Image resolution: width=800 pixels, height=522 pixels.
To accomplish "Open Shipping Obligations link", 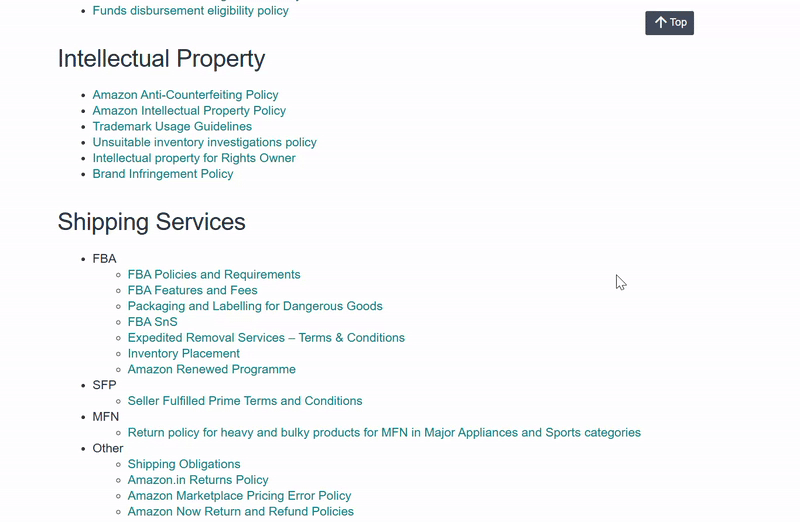I will point(184,464).
